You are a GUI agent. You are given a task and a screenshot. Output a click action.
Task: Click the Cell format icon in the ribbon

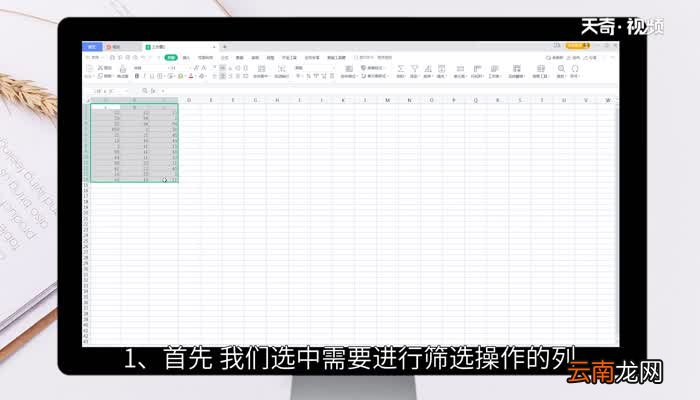click(460, 68)
